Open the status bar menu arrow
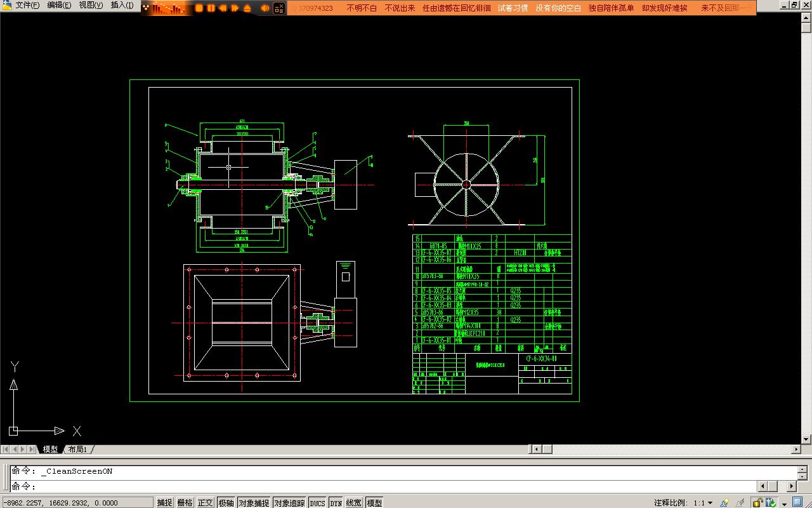Viewport: 812px width, 508px height. (x=785, y=504)
